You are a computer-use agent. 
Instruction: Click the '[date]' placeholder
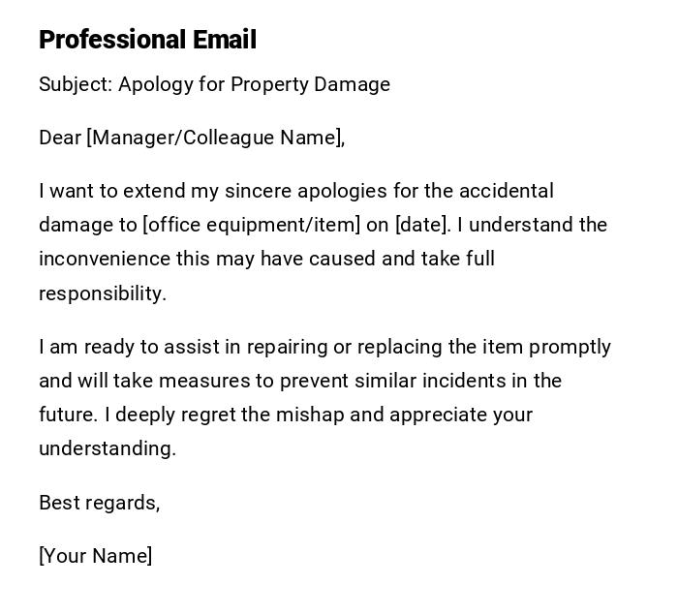421,225
